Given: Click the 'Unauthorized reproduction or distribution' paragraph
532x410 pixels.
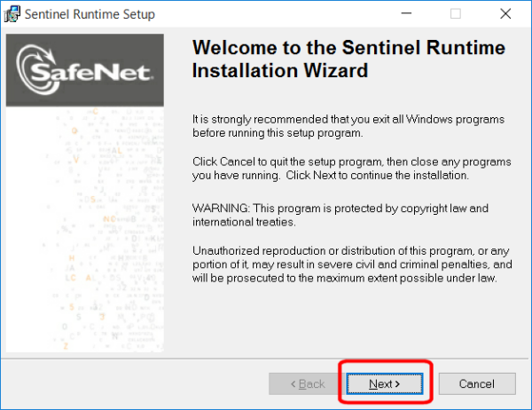Looking at the screenshot, I should [352, 264].
